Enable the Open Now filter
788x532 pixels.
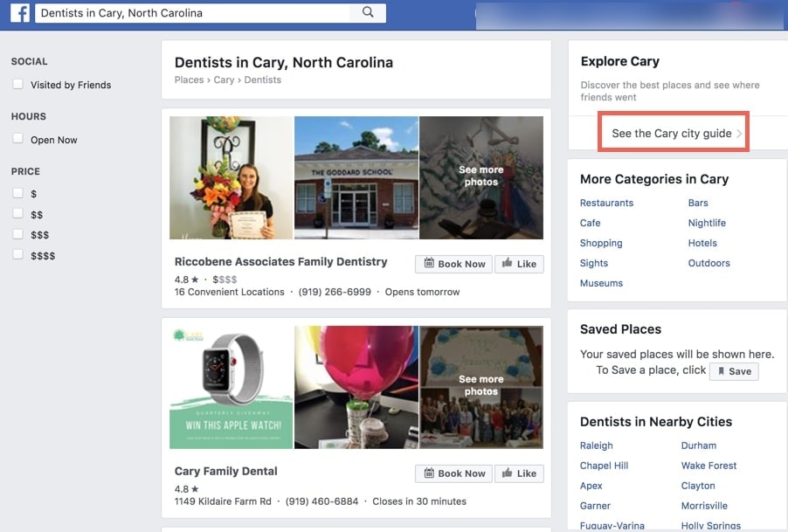pyautogui.click(x=17, y=139)
